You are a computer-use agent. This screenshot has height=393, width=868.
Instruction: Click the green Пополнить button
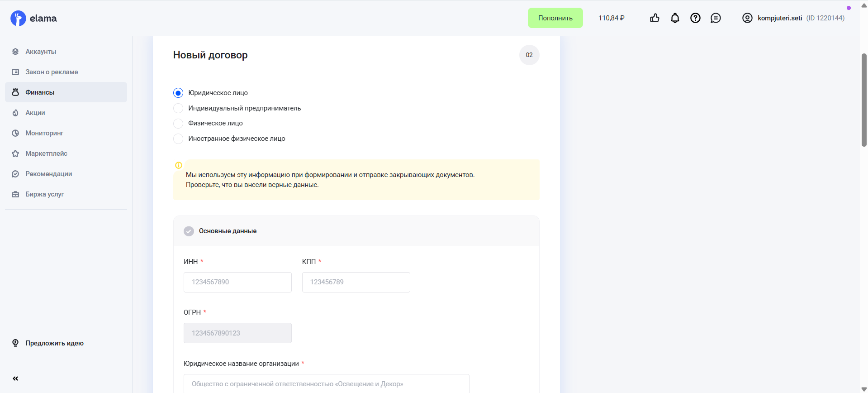(555, 18)
